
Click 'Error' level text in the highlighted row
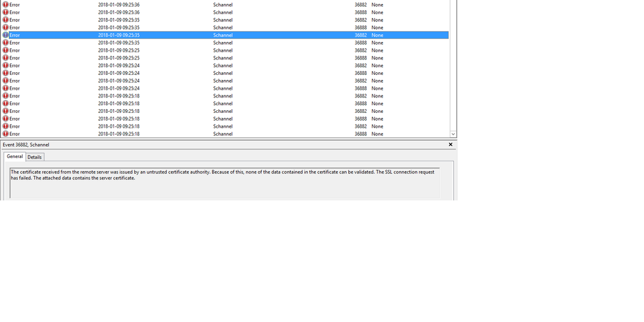(14, 35)
